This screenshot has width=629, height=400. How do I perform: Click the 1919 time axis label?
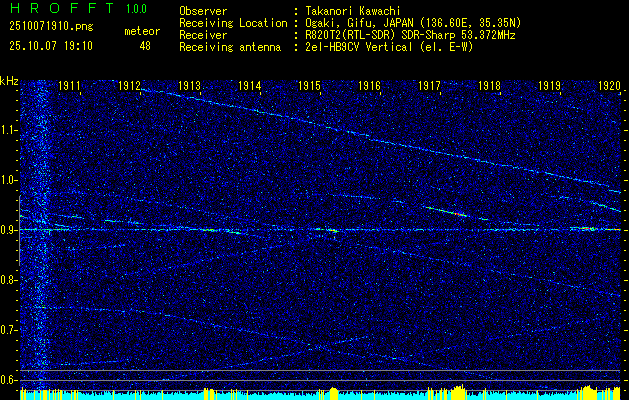coord(549,85)
